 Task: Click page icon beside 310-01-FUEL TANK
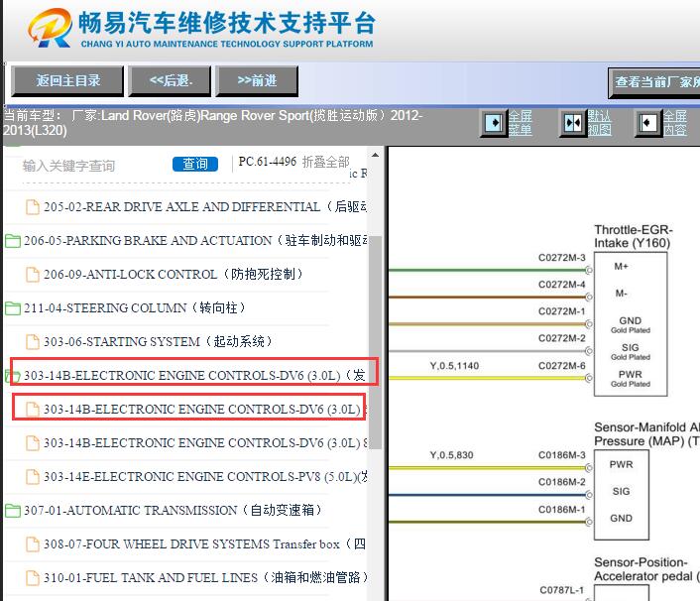32,578
